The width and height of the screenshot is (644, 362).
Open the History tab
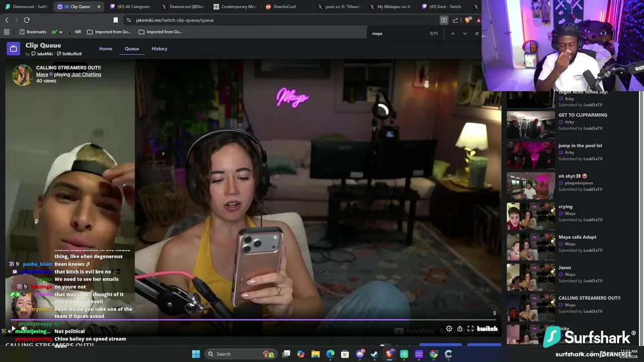coord(159,49)
